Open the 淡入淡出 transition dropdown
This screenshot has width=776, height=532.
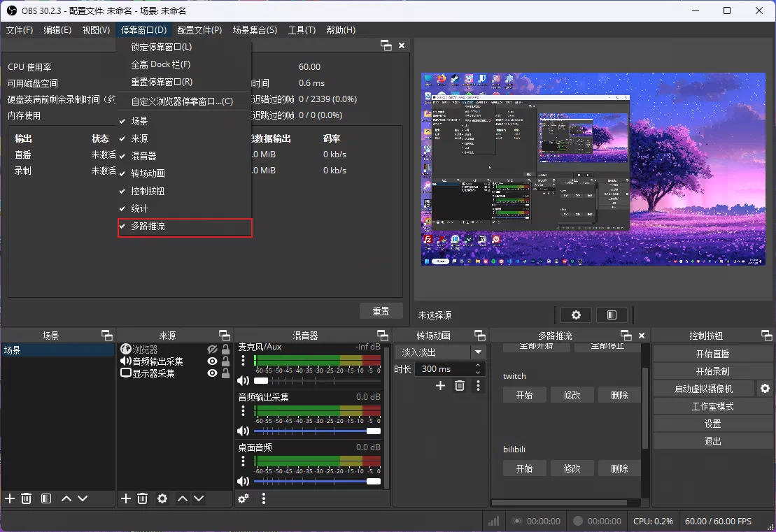[x=478, y=352]
